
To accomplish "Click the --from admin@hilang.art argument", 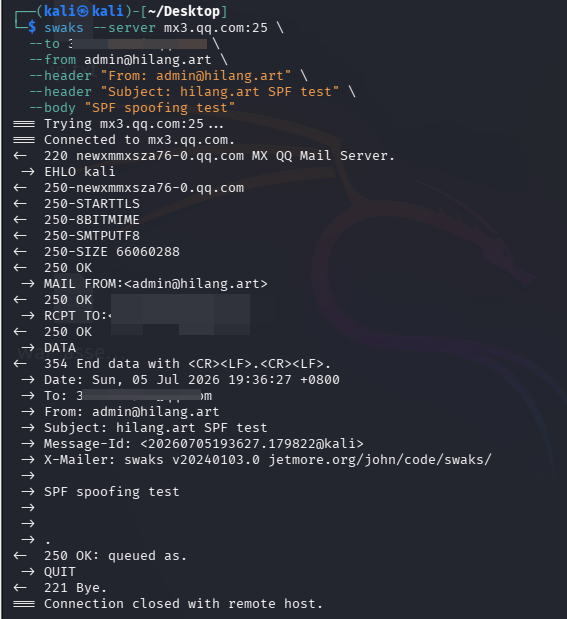I will click(120, 60).
